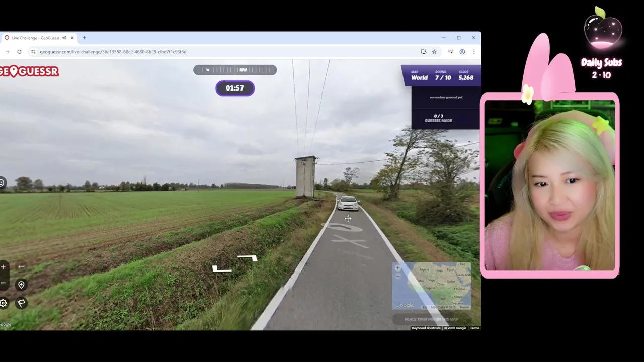Open Chrome three-dot menu
644x362 pixels.
pyautogui.click(x=473, y=52)
